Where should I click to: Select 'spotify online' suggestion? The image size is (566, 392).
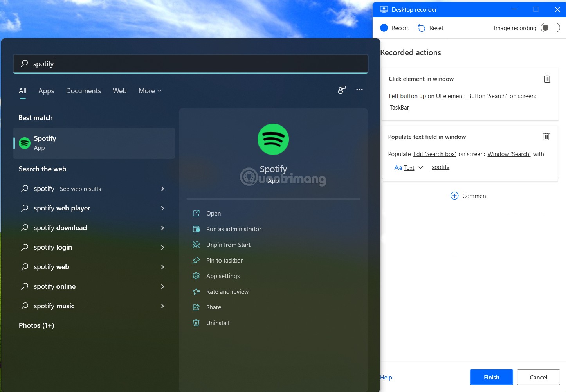94,286
